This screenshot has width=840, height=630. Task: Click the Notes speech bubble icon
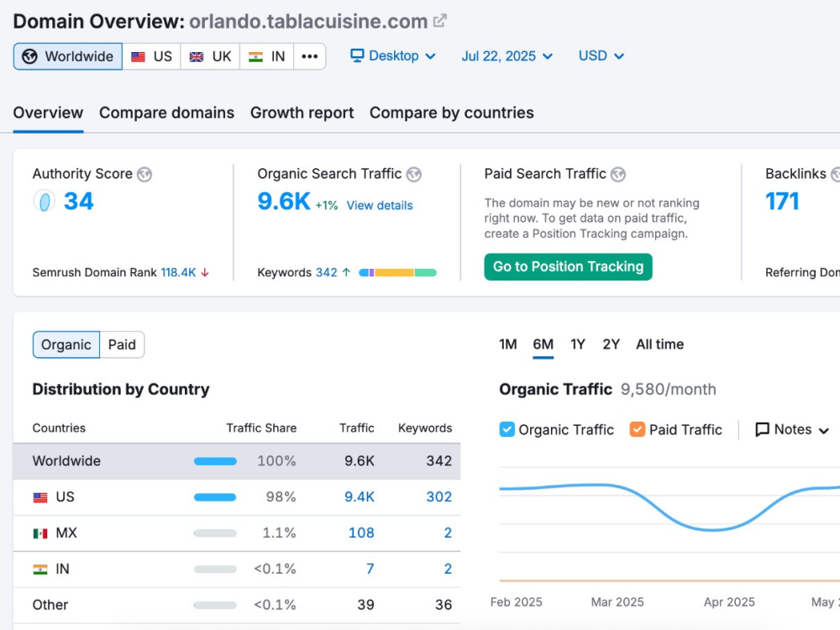click(x=762, y=429)
